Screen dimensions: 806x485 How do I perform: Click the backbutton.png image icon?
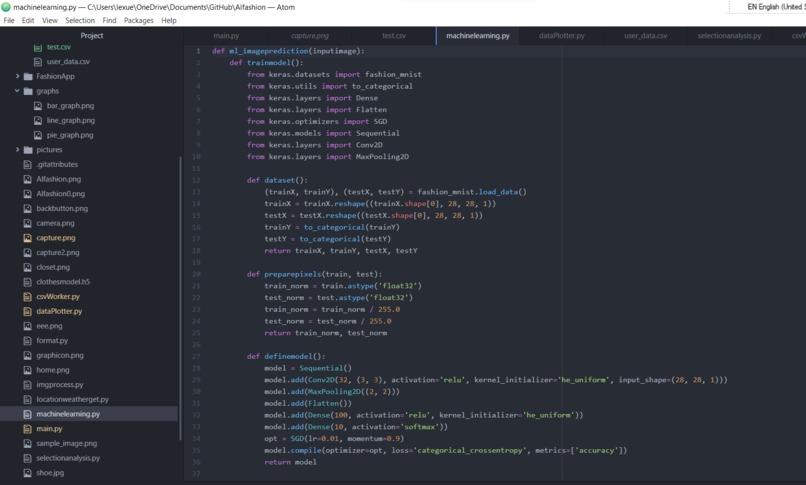tap(28, 208)
